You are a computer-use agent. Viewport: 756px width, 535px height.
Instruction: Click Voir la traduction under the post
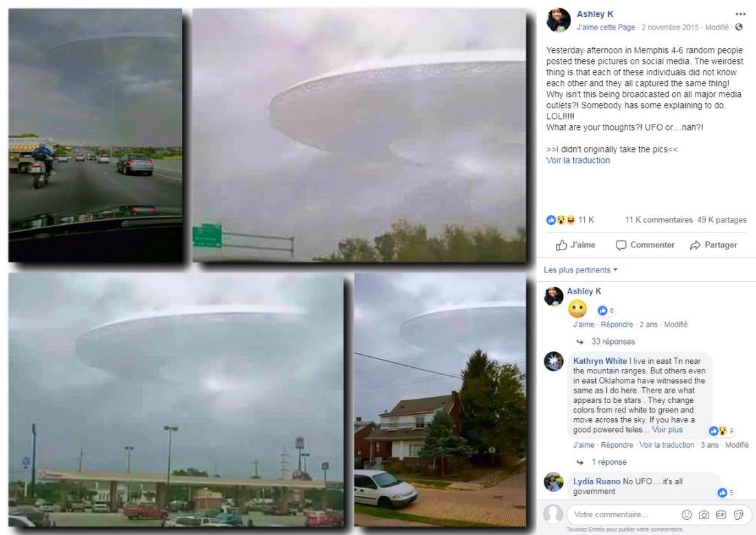pos(577,160)
